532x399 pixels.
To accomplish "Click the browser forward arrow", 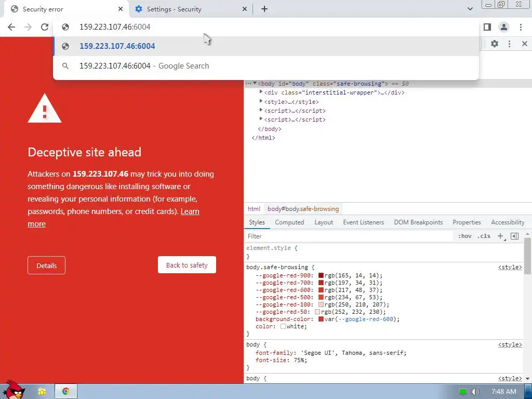I will 28,27.
